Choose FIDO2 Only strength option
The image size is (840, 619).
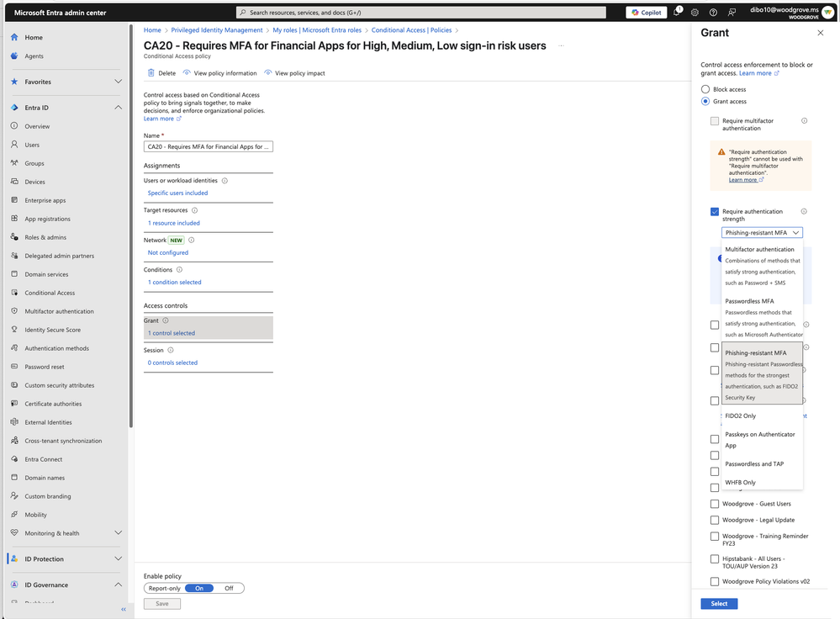[763, 415]
